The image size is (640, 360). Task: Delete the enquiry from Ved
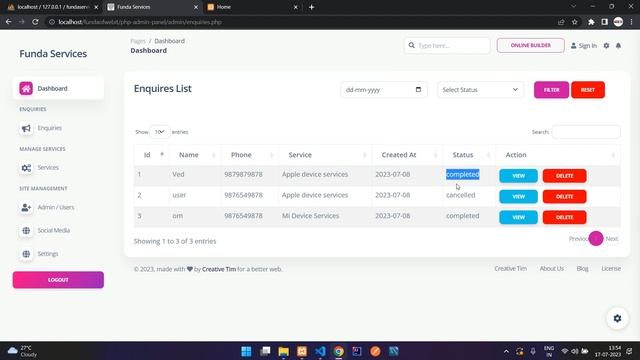coord(564,176)
